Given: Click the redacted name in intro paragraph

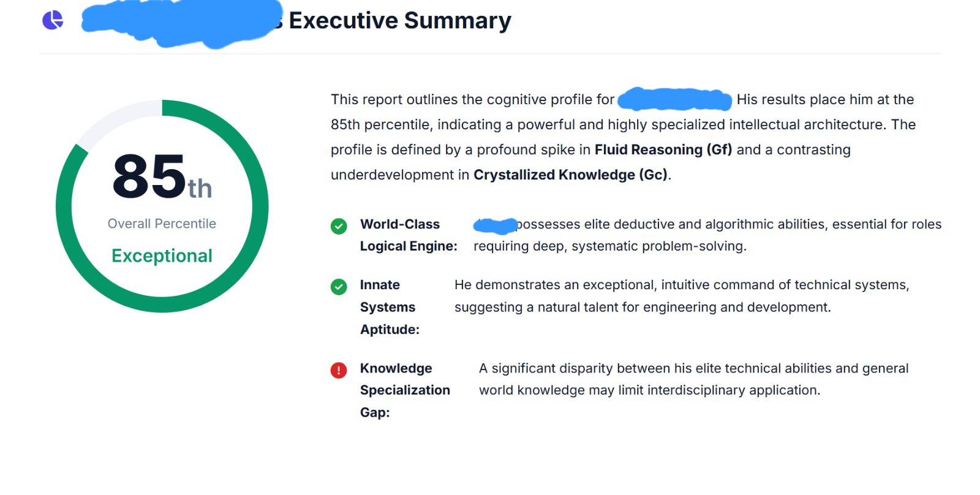Looking at the screenshot, I should pyautogui.click(x=674, y=99).
